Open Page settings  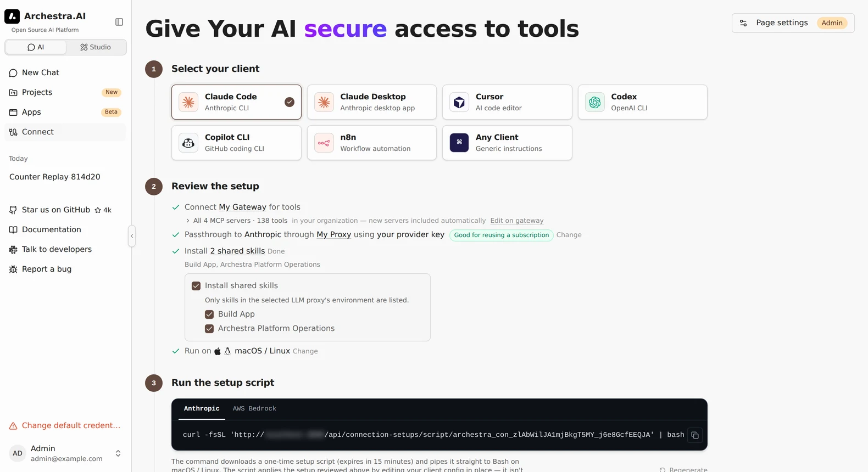point(793,23)
